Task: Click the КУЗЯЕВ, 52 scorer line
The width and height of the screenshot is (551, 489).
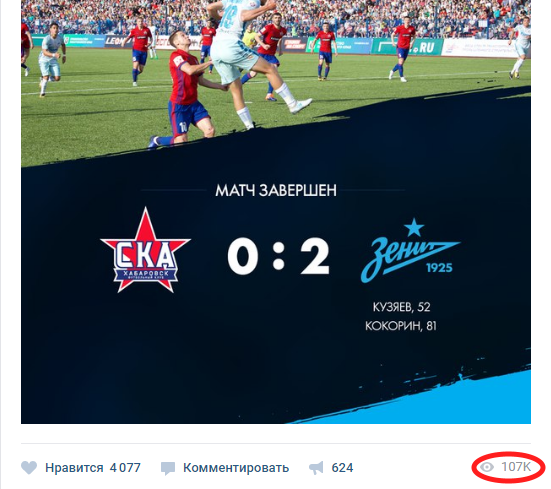Action: click(401, 307)
